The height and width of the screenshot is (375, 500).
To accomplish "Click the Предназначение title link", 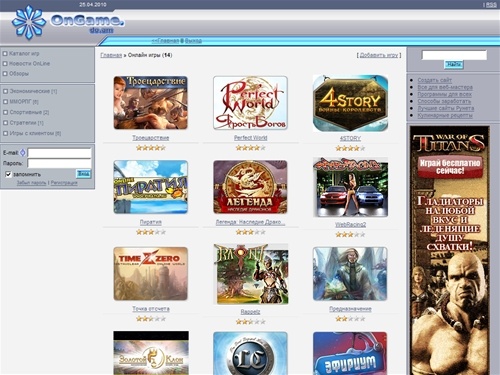I will (350, 309).
